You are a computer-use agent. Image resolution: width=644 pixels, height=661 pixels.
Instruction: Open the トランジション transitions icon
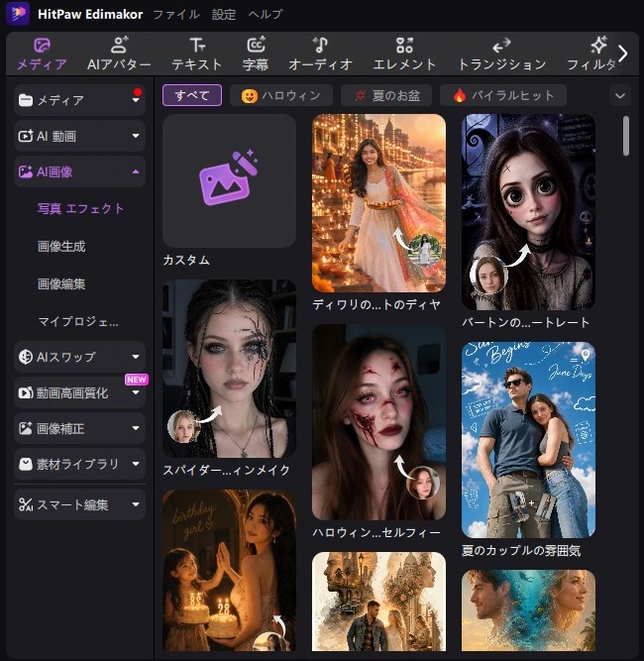[x=501, y=46]
